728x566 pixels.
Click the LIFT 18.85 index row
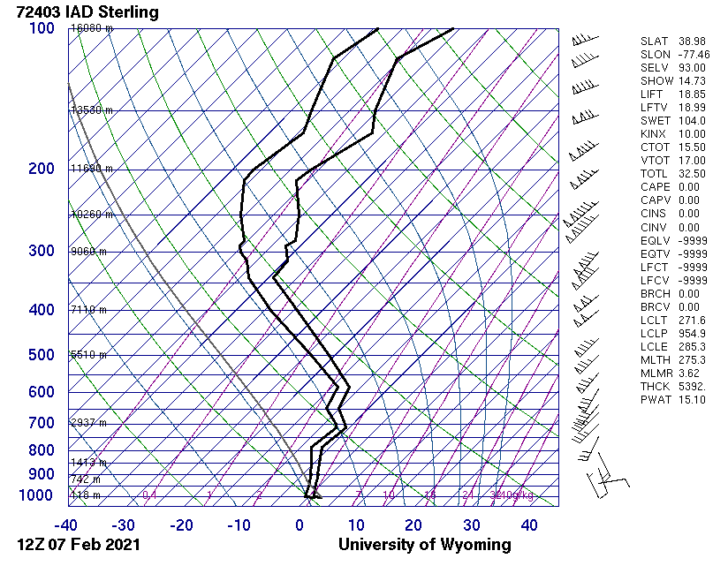[x=673, y=94]
